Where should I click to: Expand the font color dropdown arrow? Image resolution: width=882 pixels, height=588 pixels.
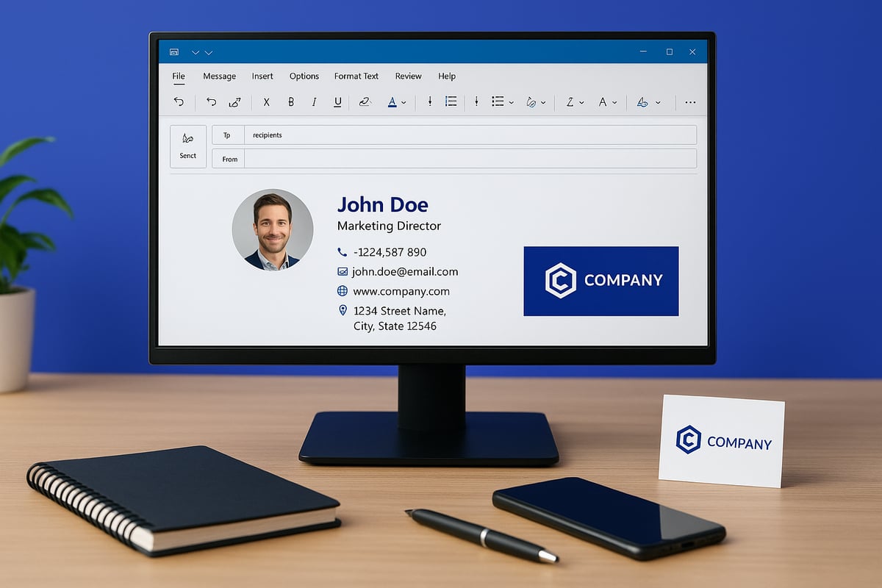(x=404, y=103)
